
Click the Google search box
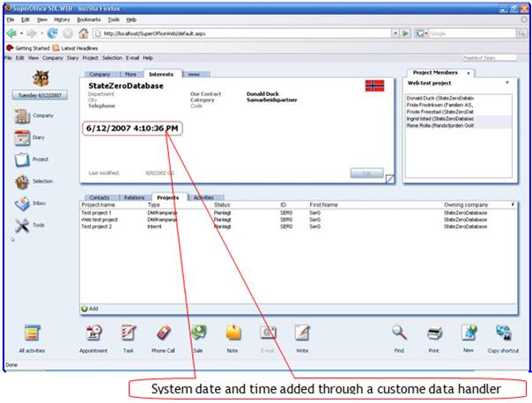coord(472,33)
